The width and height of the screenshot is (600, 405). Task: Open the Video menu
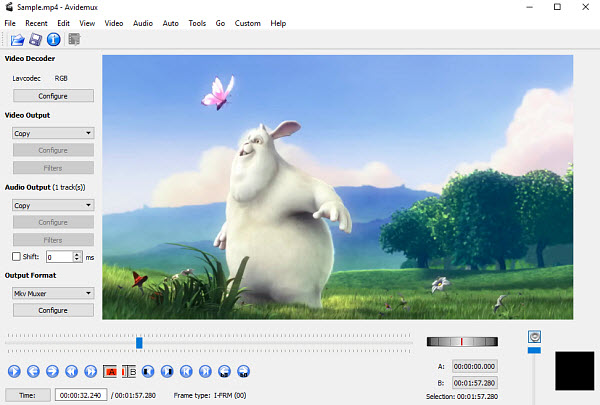(x=114, y=23)
